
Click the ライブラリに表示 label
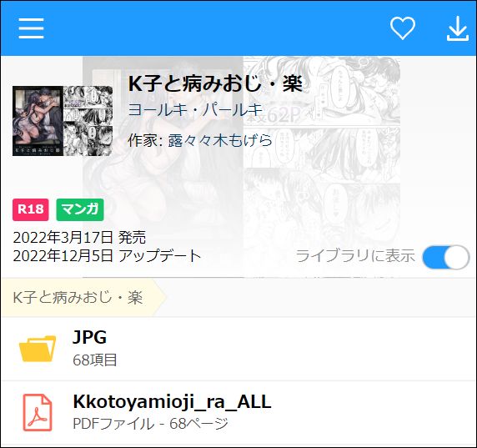(x=355, y=255)
